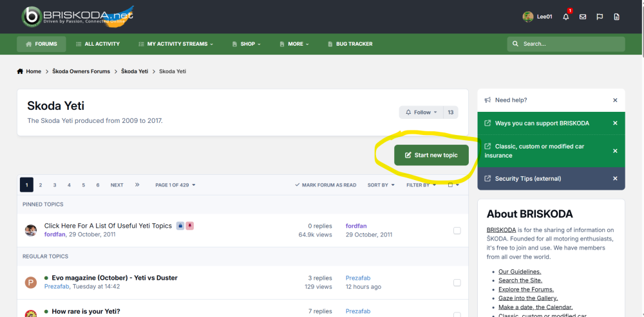Click Mark Forum As Read
Screen dimensions: 644x317
click(326, 185)
